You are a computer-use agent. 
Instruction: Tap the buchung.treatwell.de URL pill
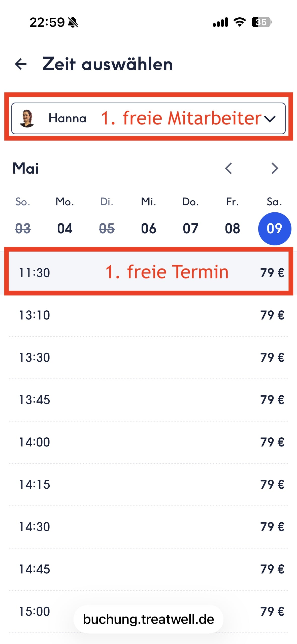pos(148,619)
